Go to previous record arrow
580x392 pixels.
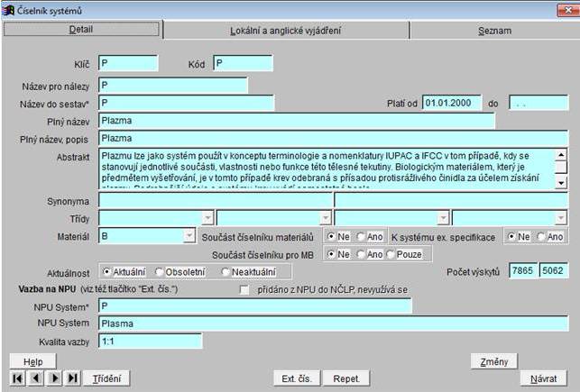pyautogui.click(x=35, y=378)
